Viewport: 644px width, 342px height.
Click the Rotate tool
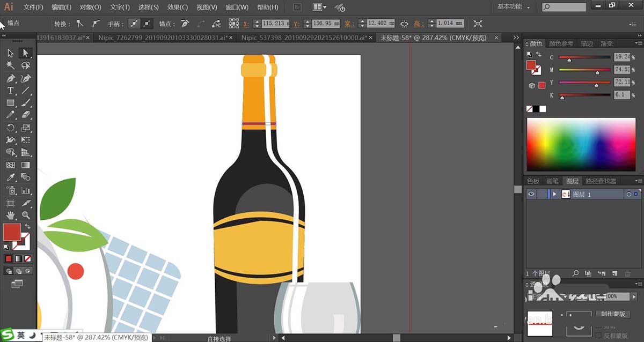click(10, 128)
